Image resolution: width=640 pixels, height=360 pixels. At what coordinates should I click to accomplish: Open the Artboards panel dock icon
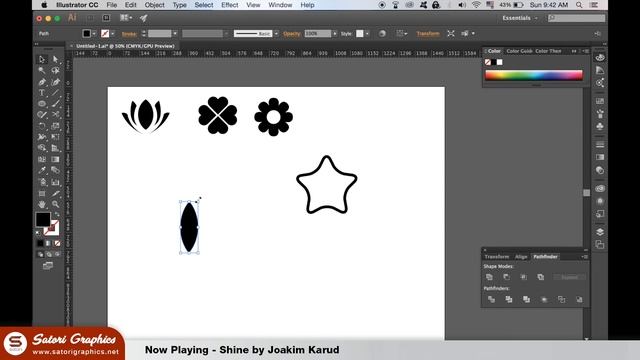tap(600, 244)
